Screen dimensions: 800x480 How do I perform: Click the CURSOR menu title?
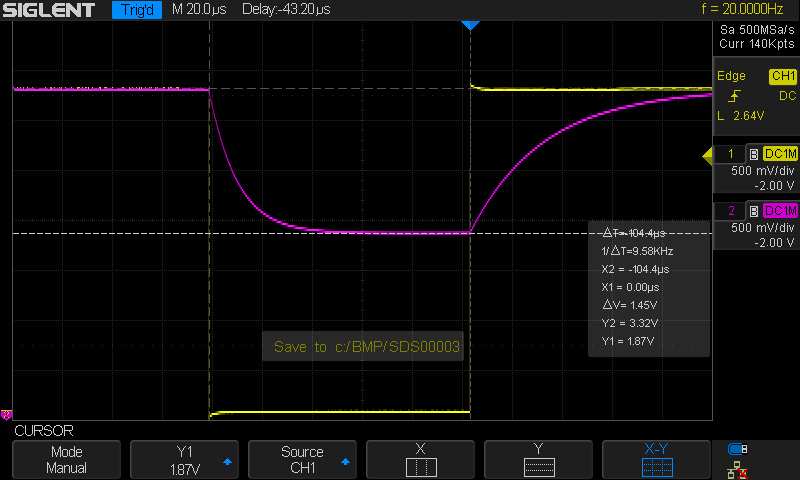44,431
